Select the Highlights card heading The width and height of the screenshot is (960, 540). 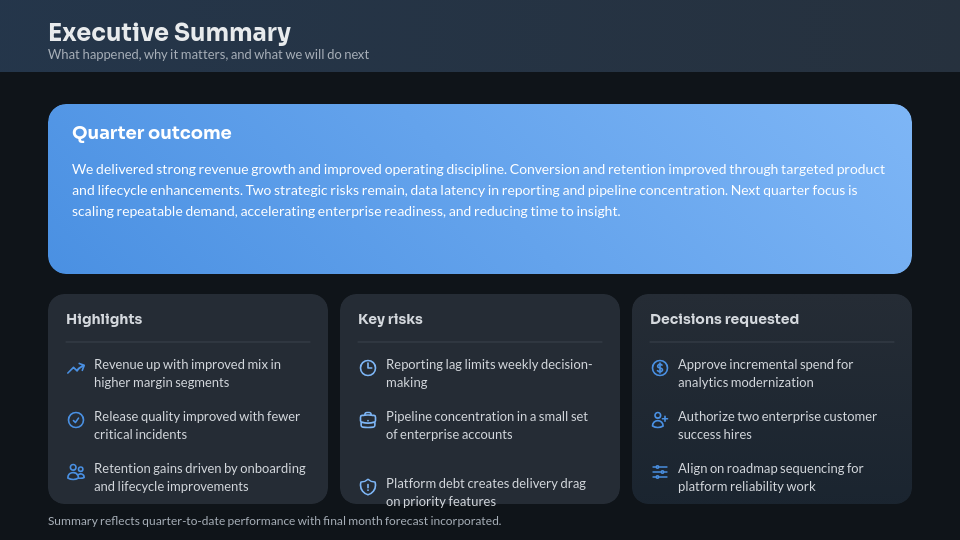click(x=104, y=319)
